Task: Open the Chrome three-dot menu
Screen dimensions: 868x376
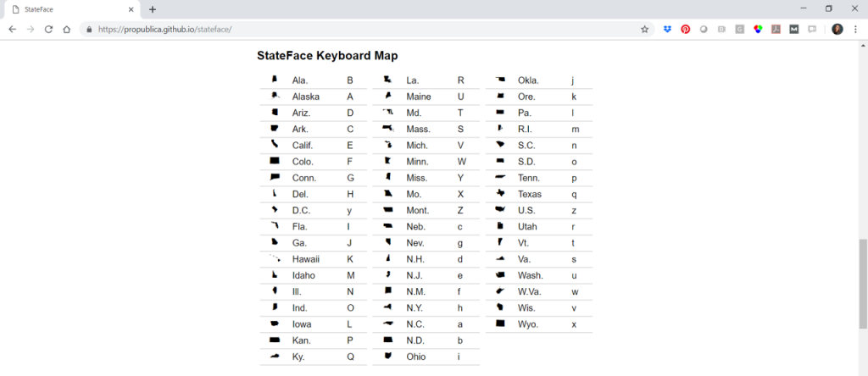Action: [855, 30]
